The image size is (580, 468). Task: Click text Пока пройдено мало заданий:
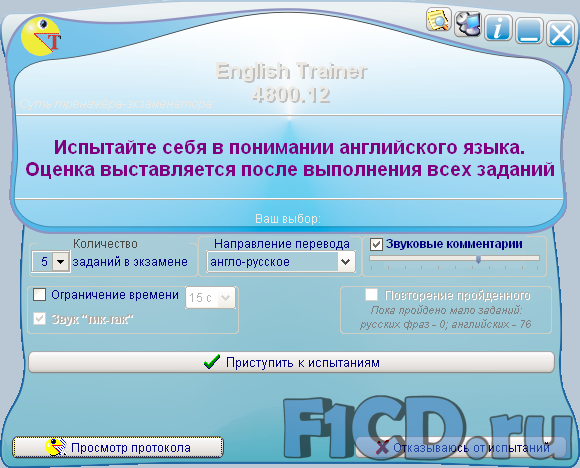tap(446, 310)
